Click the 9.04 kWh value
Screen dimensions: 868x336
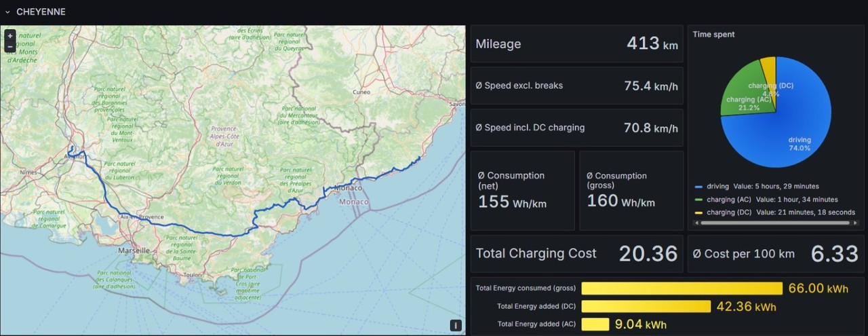click(x=641, y=324)
